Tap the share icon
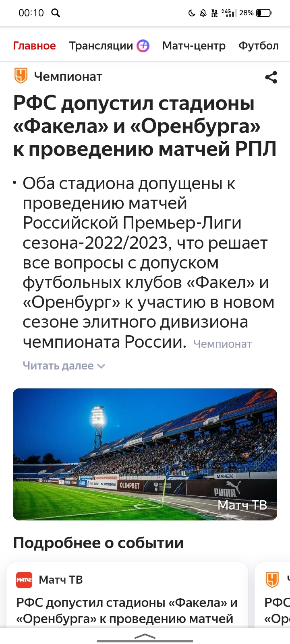The width and height of the screenshot is (290, 644). (271, 77)
